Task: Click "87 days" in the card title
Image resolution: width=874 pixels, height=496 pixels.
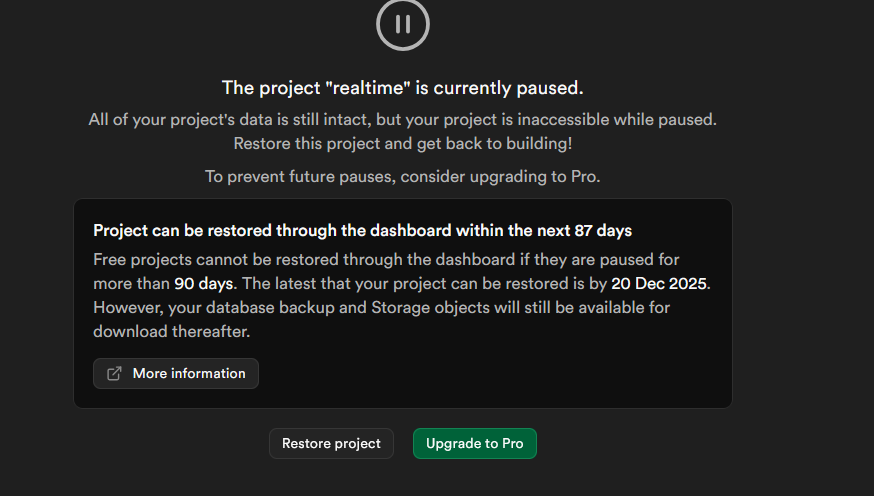Action: (603, 230)
